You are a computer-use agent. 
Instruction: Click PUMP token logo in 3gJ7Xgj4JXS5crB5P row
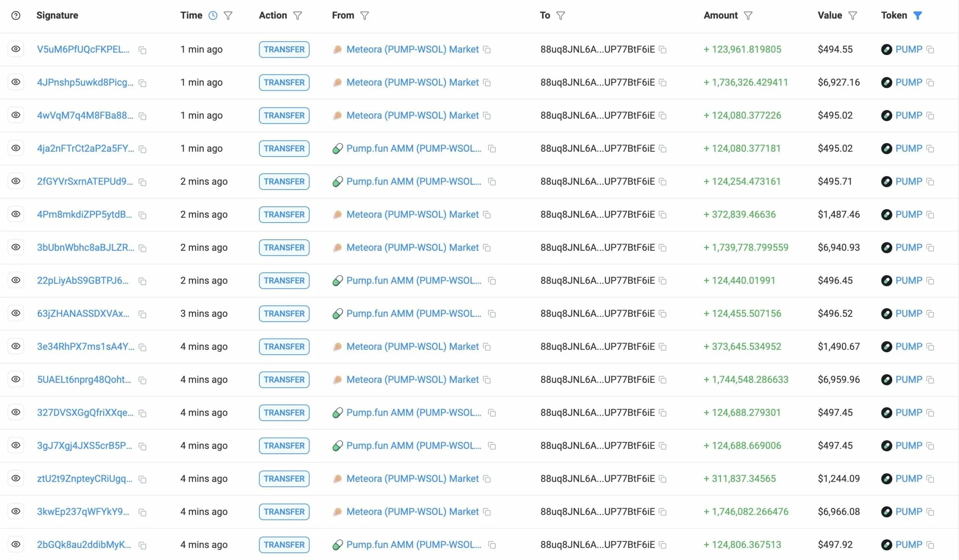coord(886,445)
